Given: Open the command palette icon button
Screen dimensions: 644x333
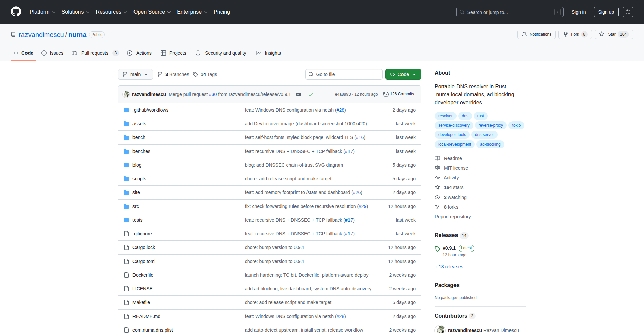Looking at the screenshot, I should click(628, 12).
